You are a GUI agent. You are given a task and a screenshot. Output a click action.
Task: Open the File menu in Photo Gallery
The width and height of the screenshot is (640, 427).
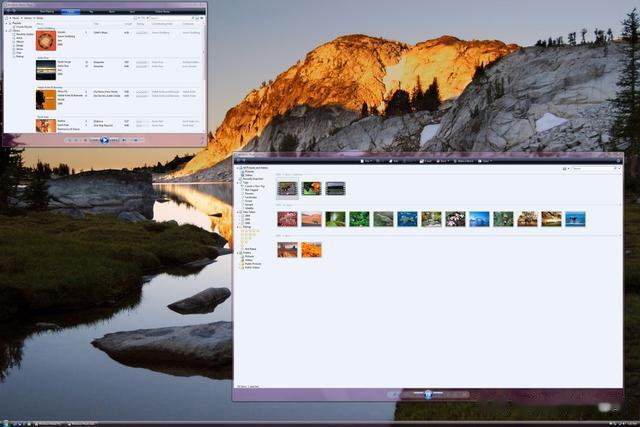click(x=367, y=161)
